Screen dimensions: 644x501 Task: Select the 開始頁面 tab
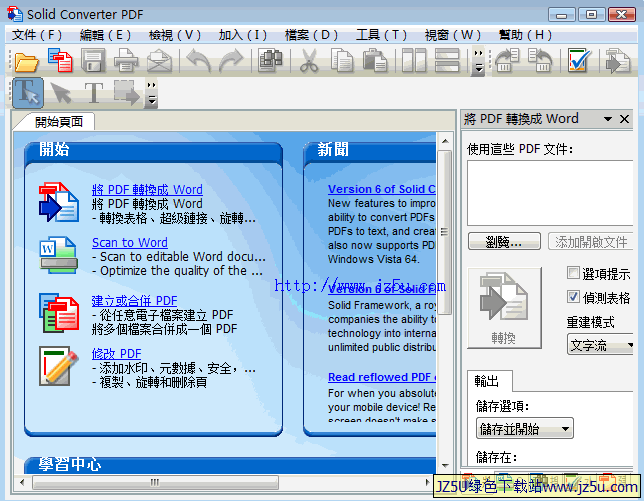(59, 122)
